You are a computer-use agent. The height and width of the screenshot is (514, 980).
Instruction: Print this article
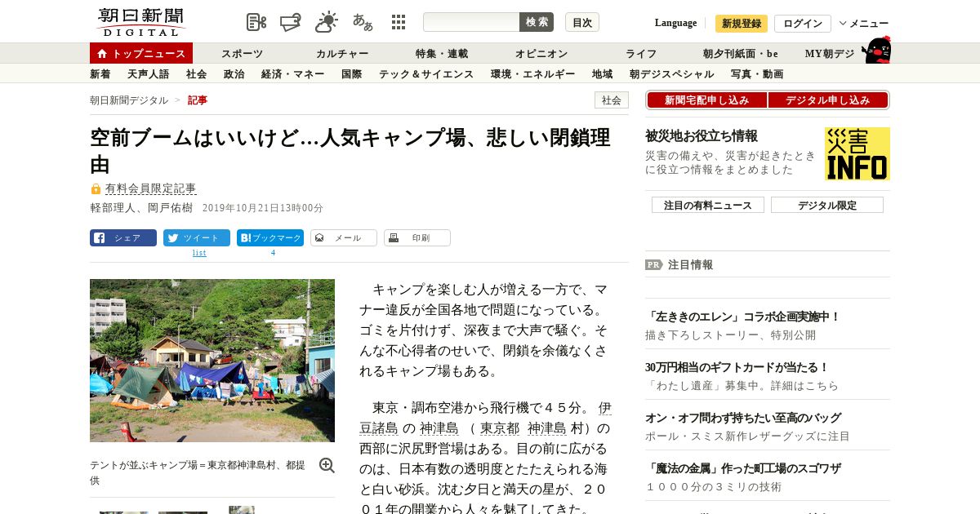tap(417, 238)
